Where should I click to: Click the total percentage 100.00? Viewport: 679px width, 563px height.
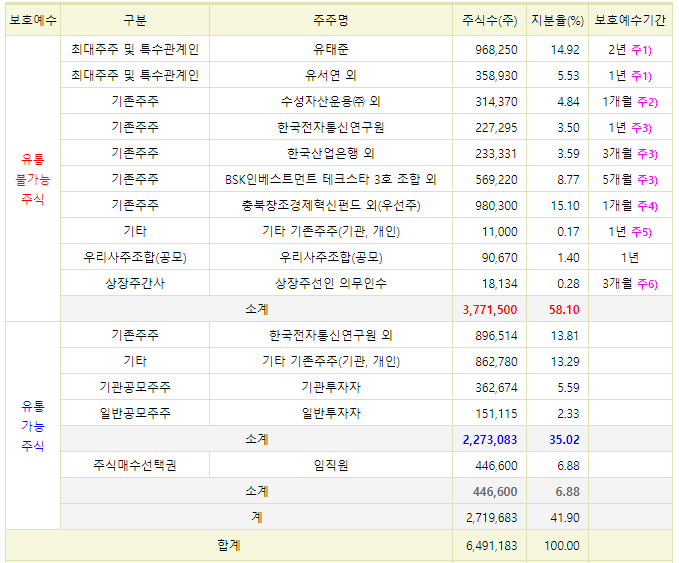[x=562, y=546]
